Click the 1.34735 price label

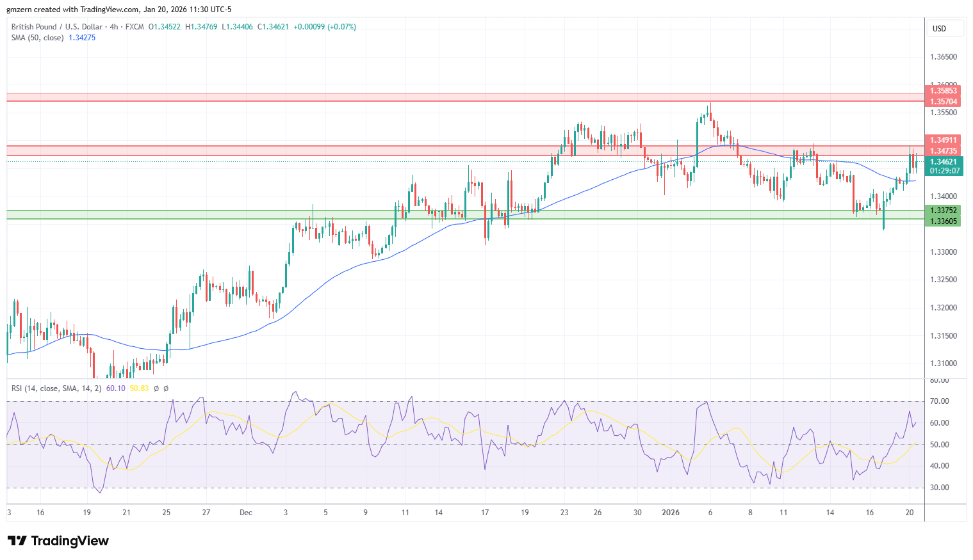(944, 151)
